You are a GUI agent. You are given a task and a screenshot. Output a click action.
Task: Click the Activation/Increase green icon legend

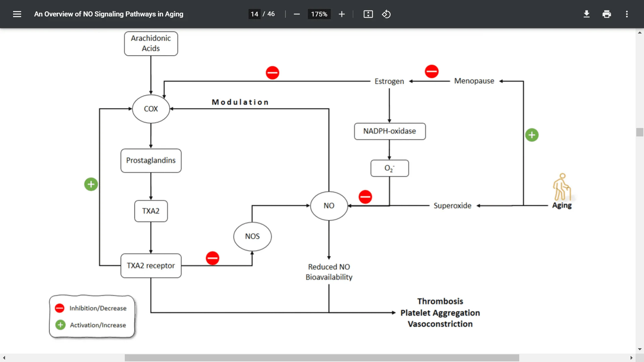pyautogui.click(x=61, y=324)
